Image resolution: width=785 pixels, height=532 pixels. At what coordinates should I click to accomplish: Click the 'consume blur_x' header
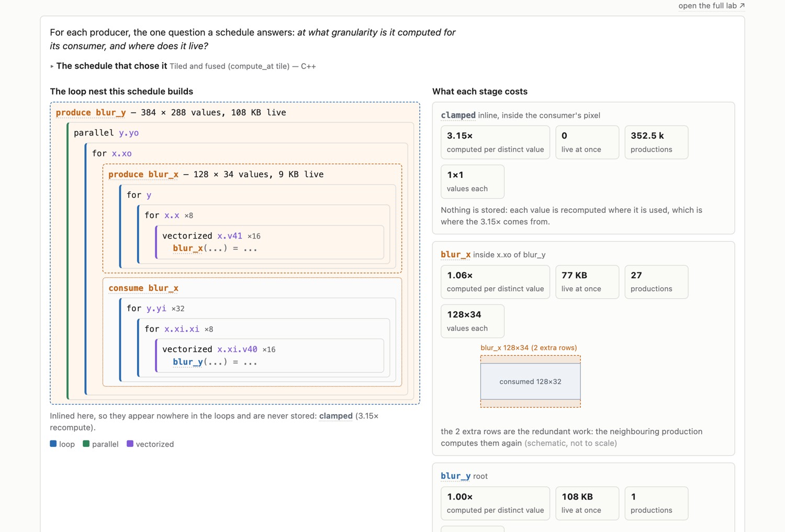(143, 288)
